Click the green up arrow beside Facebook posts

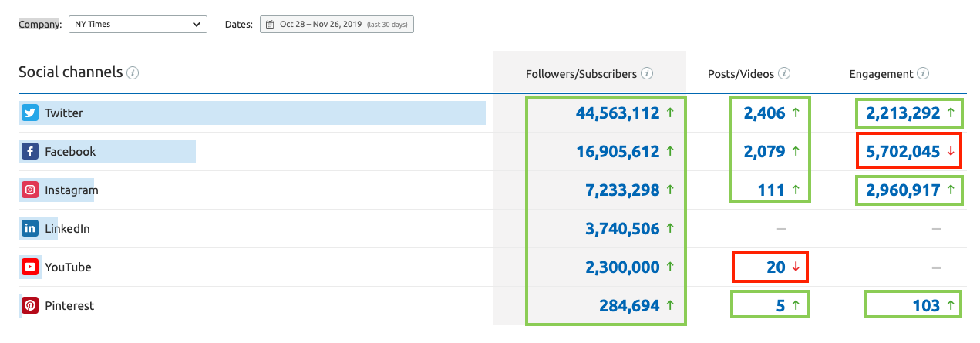(x=796, y=152)
